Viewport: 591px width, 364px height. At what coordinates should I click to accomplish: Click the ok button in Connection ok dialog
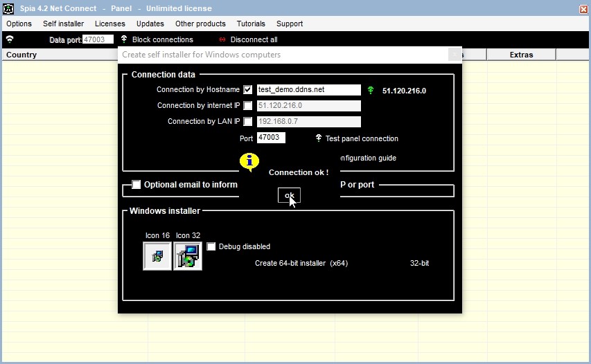point(289,195)
